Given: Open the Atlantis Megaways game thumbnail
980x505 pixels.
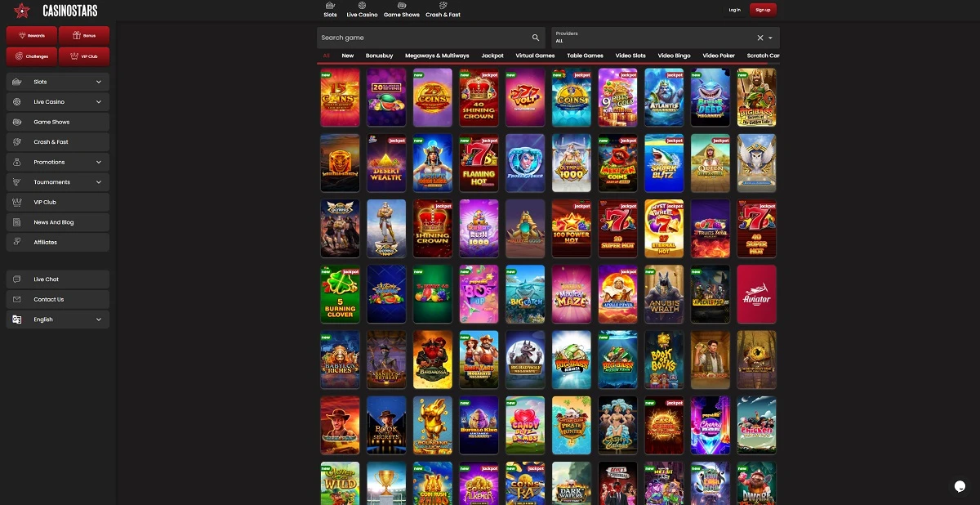Looking at the screenshot, I should click(664, 97).
